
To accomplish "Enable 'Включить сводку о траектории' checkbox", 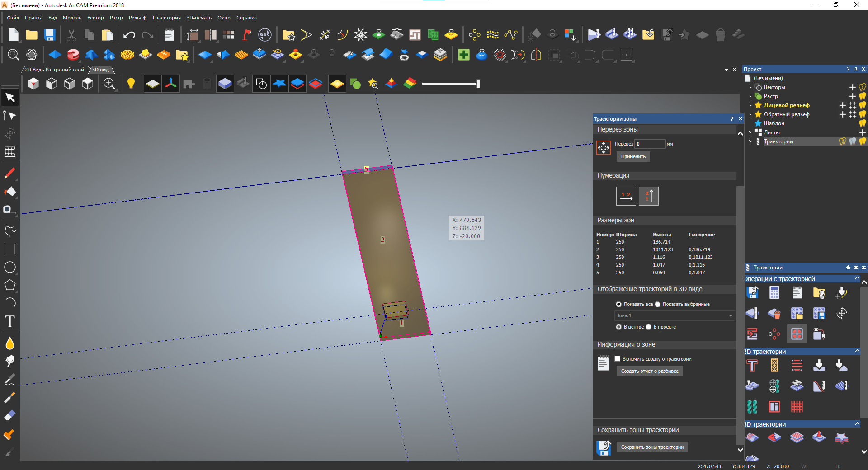I will point(618,359).
